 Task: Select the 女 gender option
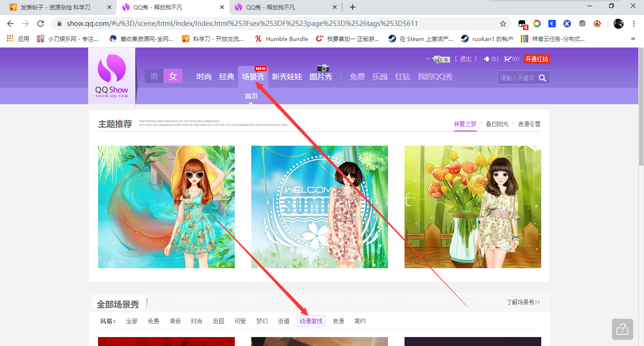173,76
